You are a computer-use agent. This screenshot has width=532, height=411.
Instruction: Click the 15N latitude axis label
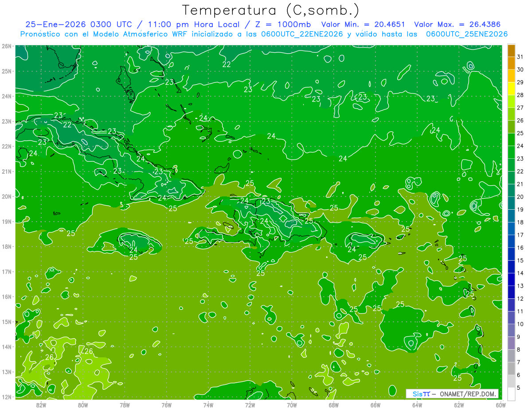coord(7,321)
